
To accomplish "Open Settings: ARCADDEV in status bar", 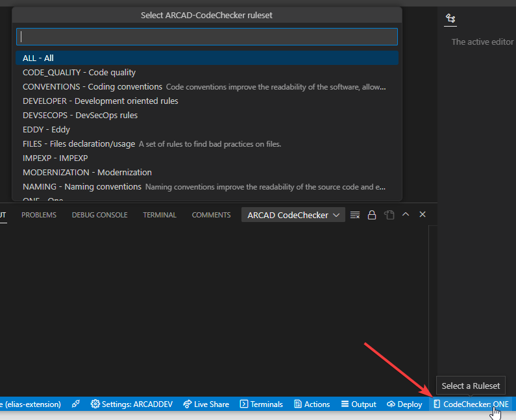I will (x=132, y=404).
